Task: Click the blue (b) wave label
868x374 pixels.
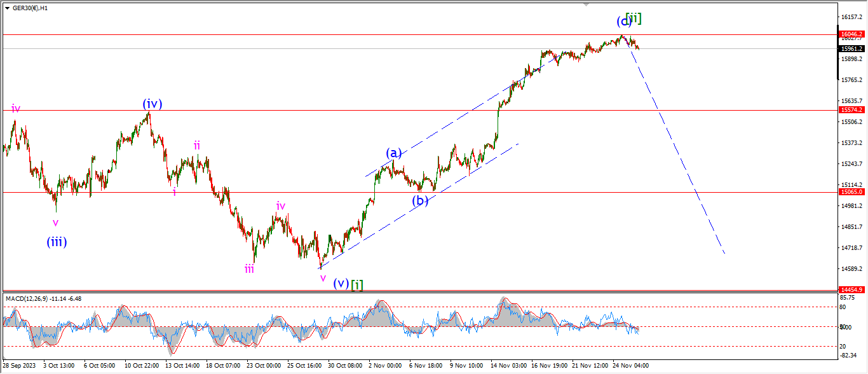Action: pyautogui.click(x=419, y=201)
